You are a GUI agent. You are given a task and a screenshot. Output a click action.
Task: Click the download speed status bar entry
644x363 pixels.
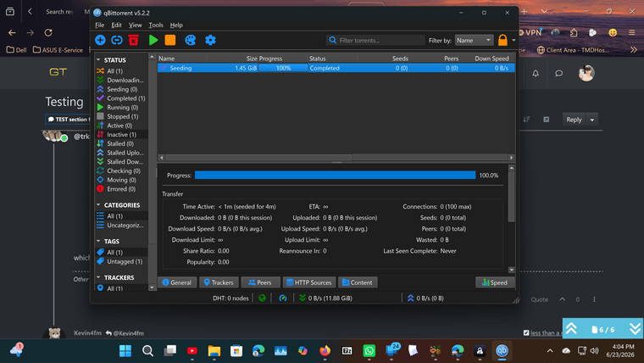(325, 298)
